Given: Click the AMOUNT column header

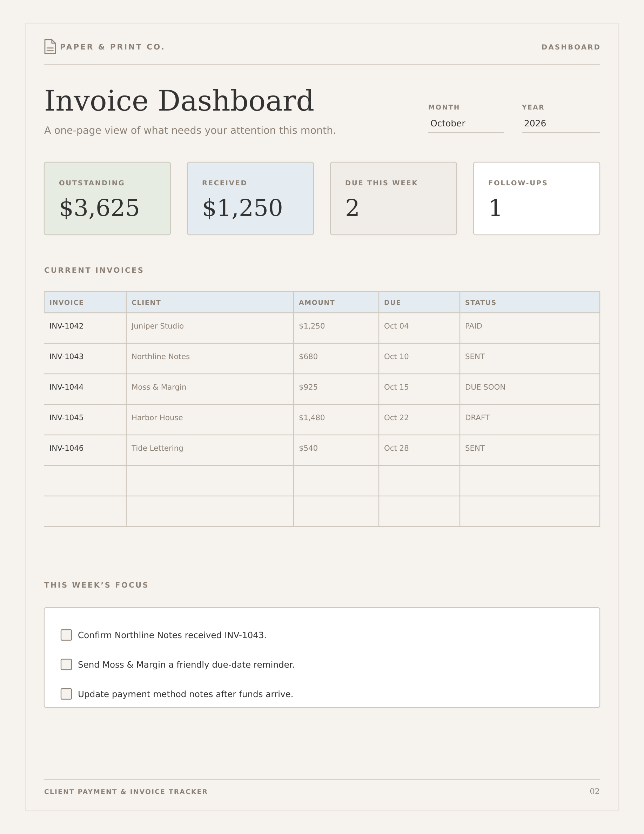Looking at the screenshot, I should 336,303.
